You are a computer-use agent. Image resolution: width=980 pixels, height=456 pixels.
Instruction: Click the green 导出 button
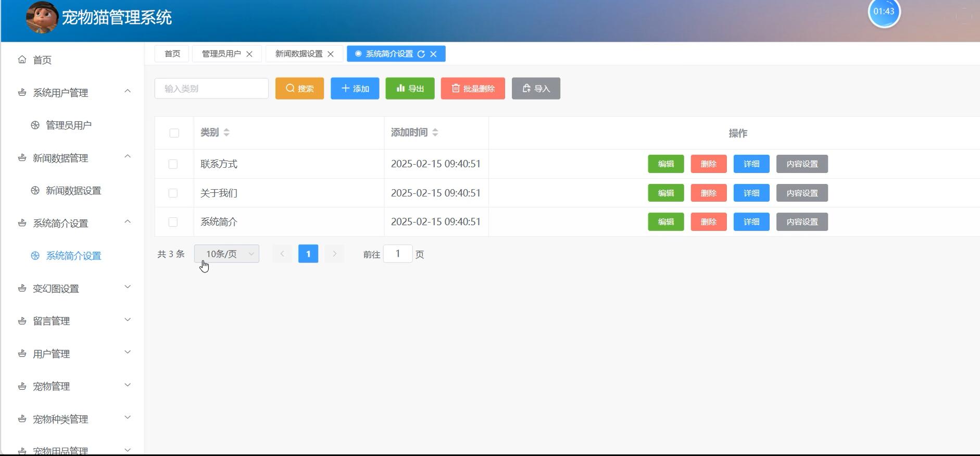pyautogui.click(x=410, y=89)
